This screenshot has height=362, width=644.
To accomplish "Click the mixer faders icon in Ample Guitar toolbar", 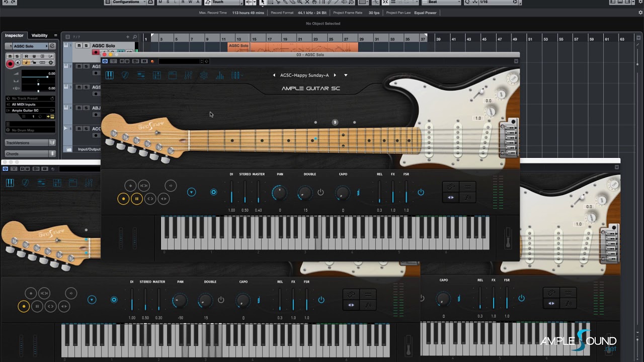I will (188, 75).
